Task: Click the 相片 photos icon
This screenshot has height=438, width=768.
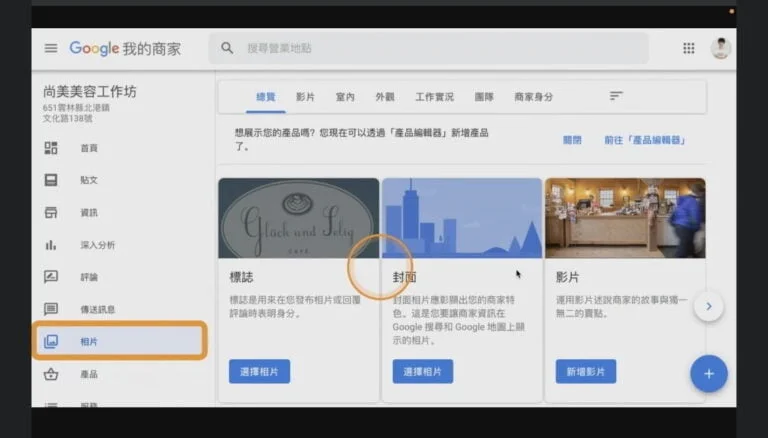Action: pos(51,341)
